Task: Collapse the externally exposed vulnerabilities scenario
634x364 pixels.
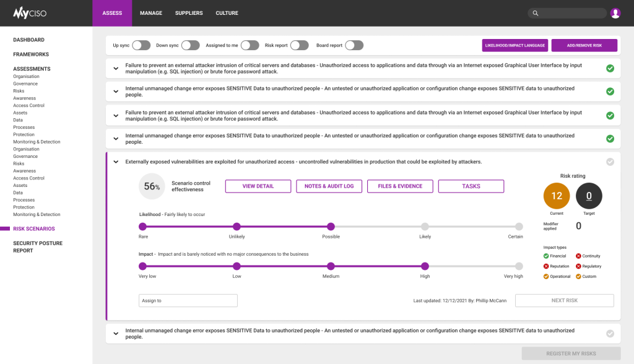Action: 116,162
